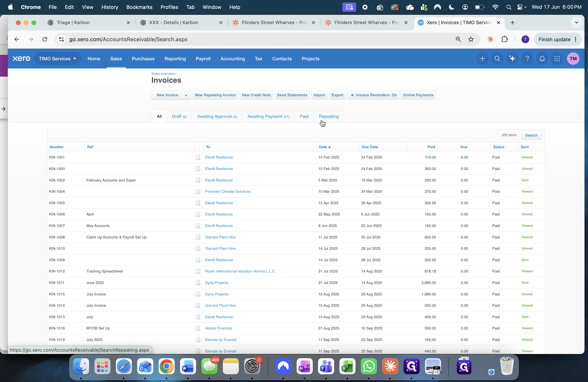Click the New Credit Note button
The width and height of the screenshot is (588, 382).
pos(256,95)
